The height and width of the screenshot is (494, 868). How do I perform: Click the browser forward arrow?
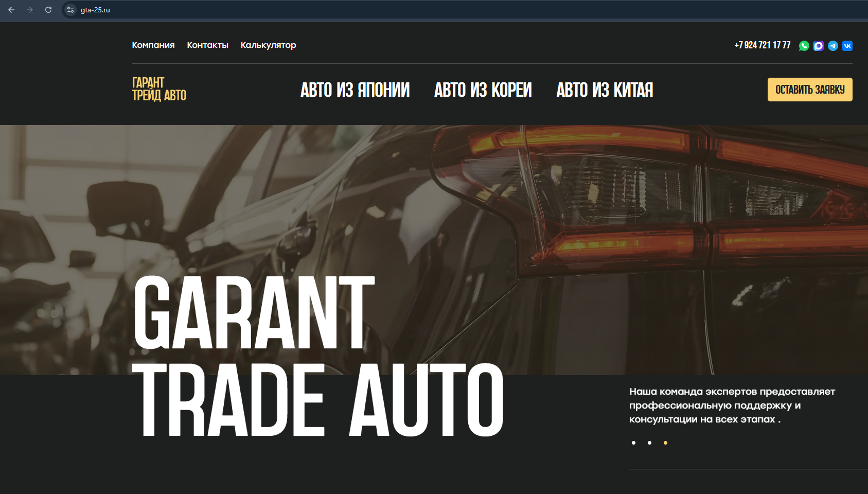pos(30,10)
